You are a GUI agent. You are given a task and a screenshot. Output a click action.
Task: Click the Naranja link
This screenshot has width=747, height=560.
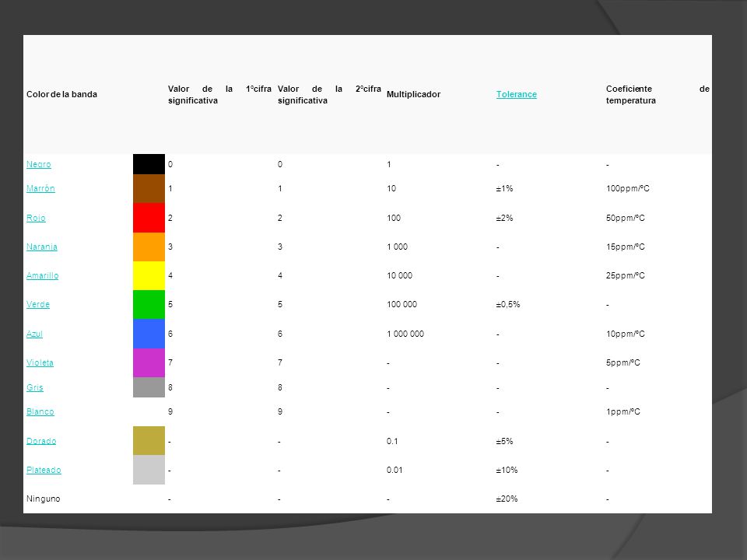[x=42, y=247]
